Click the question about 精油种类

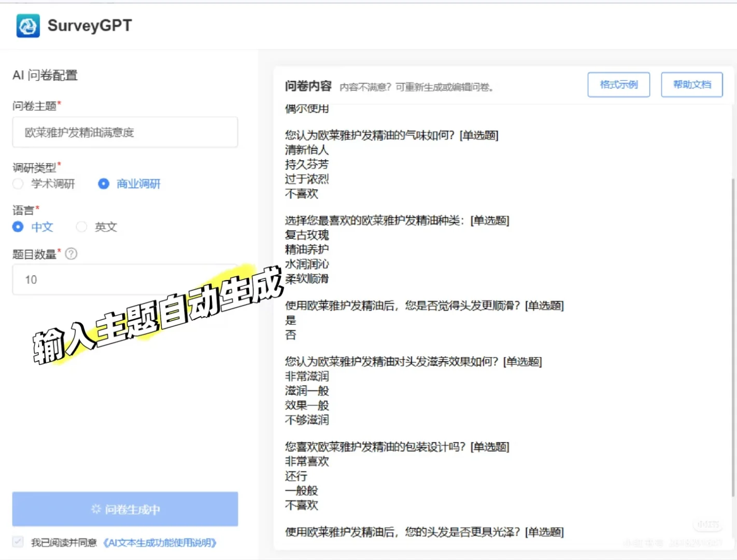click(397, 220)
